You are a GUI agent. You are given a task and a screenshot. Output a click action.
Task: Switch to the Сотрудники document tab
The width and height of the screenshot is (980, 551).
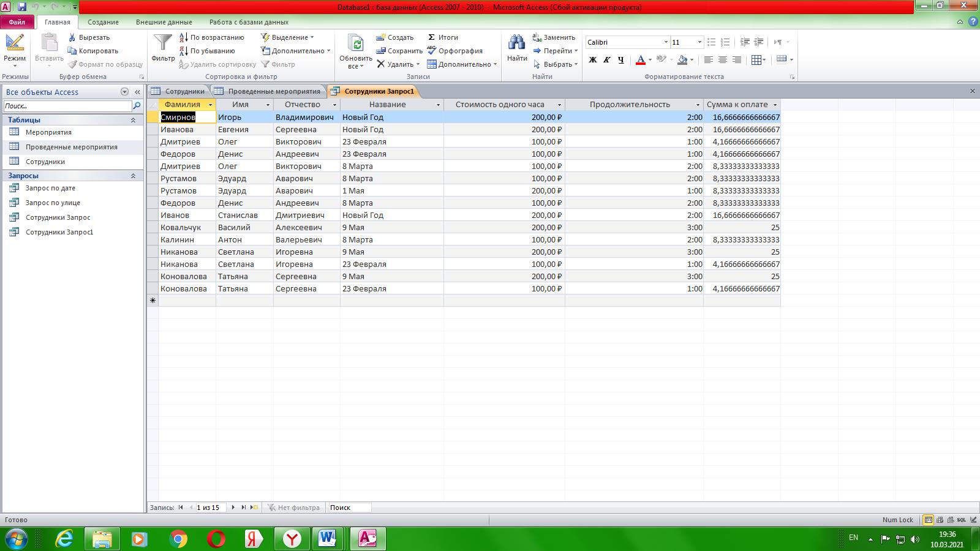tap(178, 91)
